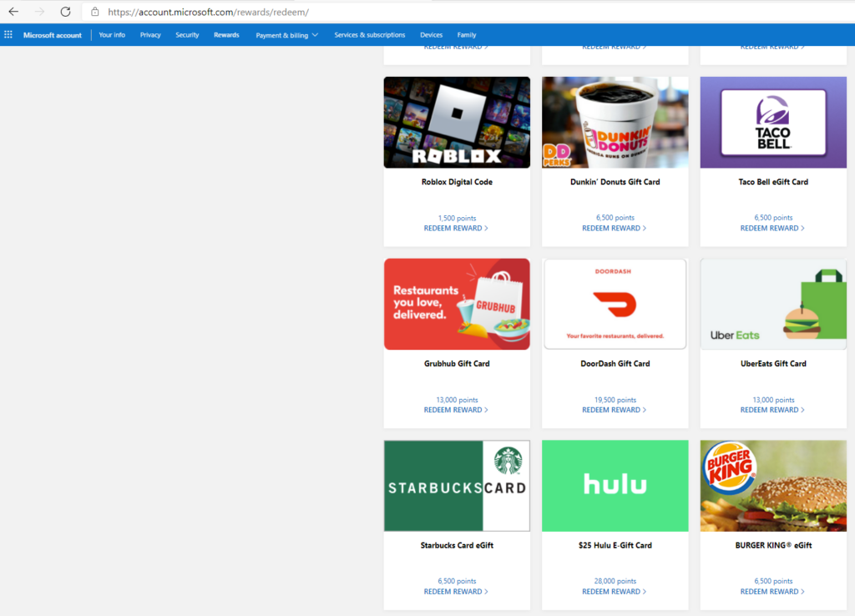
Task: Go to the Security page
Action: click(187, 35)
